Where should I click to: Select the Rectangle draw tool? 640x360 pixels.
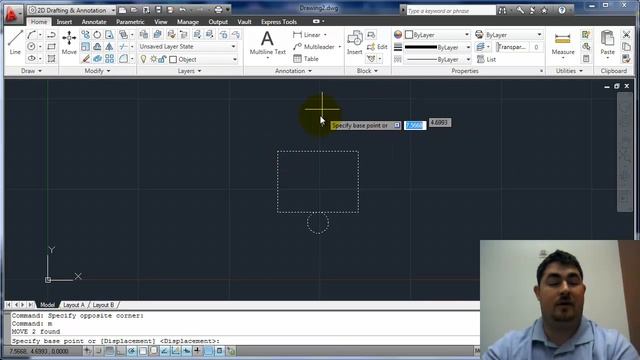pyautogui.click(x=51, y=47)
